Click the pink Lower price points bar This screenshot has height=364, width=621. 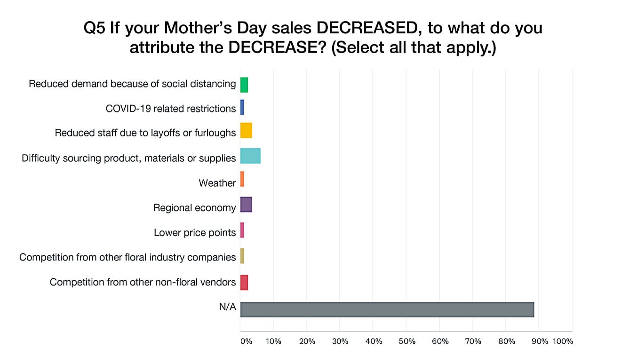242,230
